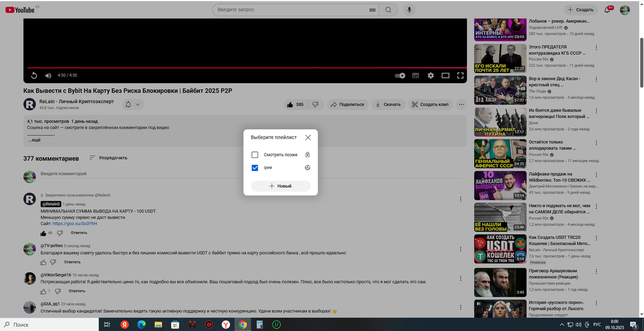Open the account avatar menu

[x=625, y=10]
